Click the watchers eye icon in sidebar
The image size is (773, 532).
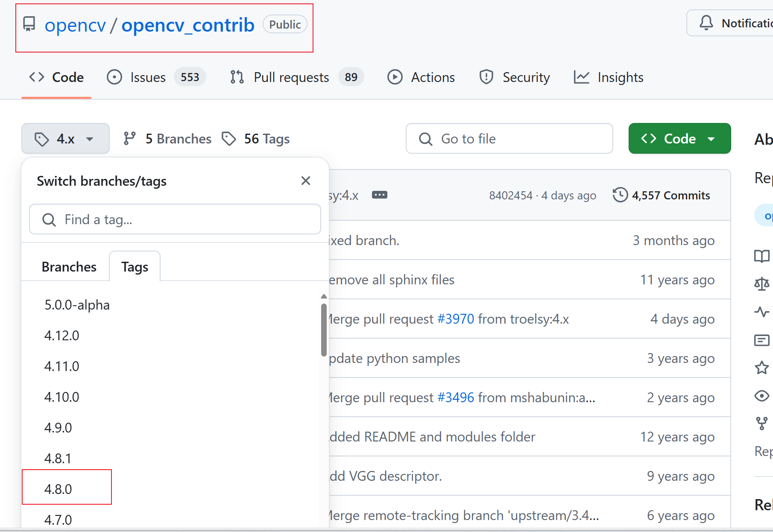click(762, 396)
